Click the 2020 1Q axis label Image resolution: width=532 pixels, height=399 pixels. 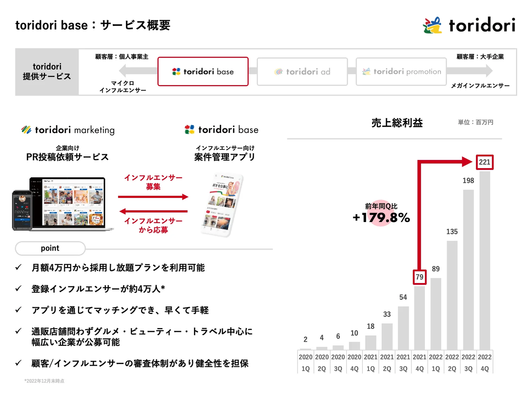click(x=306, y=363)
